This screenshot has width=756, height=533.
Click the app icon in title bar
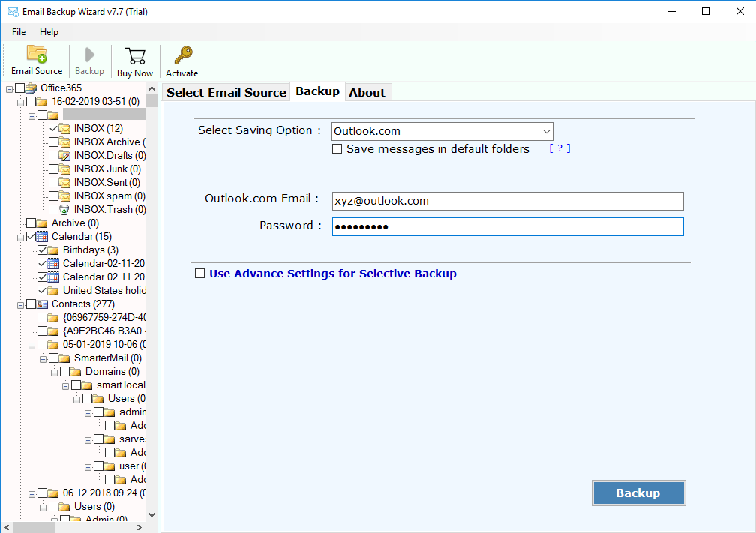pos(13,11)
